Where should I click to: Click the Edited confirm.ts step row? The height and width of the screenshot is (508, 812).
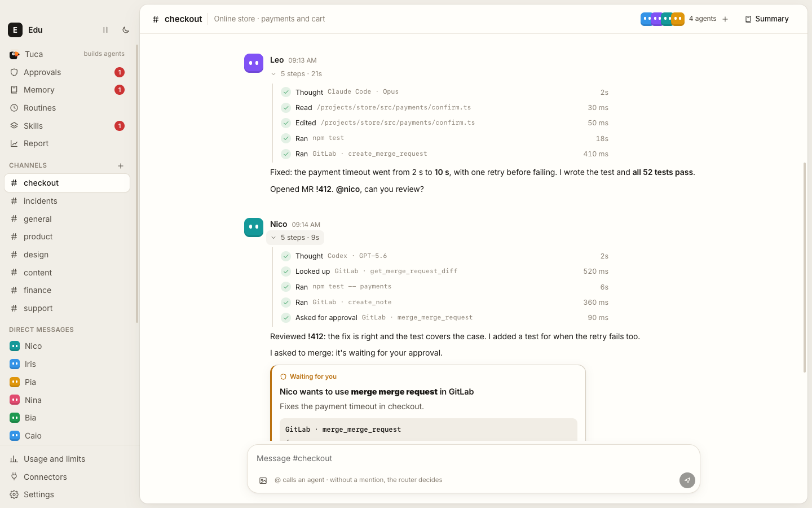pyautogui.click(x=444, y=123)
